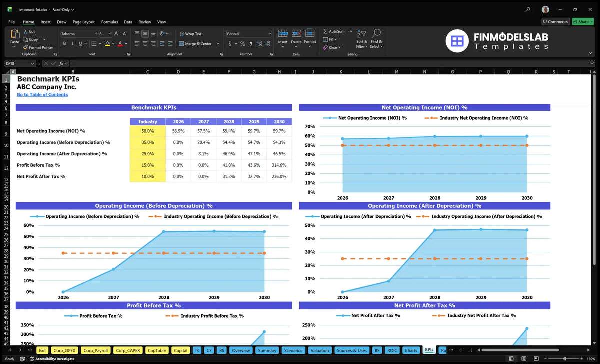Click the Comments button
This screenshot has width=600, height=364.
coord(555,22)
